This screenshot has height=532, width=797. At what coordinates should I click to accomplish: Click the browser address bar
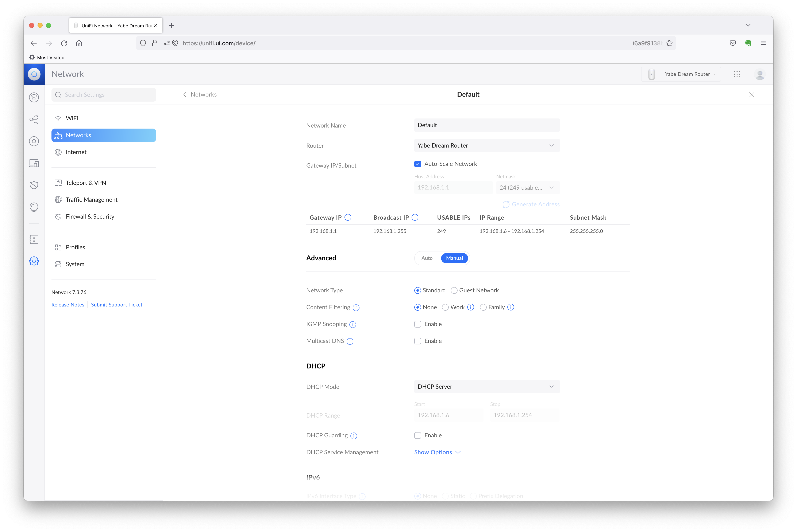pos(406,43)
